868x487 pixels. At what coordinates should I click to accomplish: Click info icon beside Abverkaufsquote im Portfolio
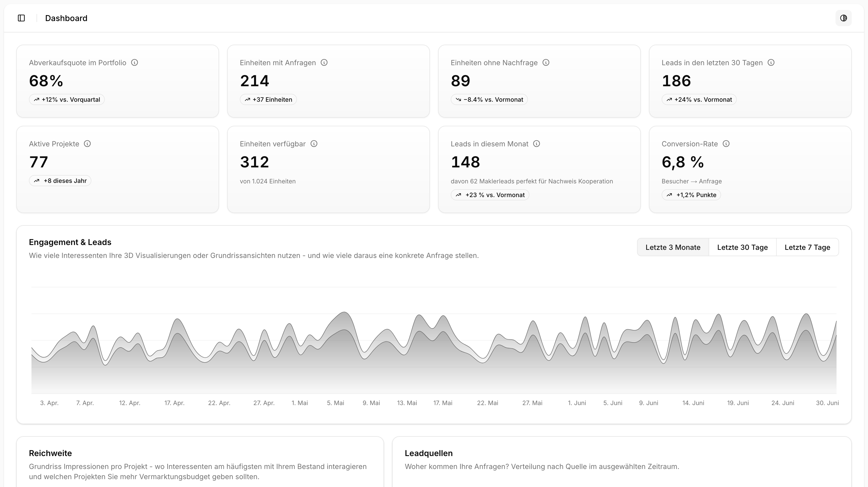[x=135, y=63]
